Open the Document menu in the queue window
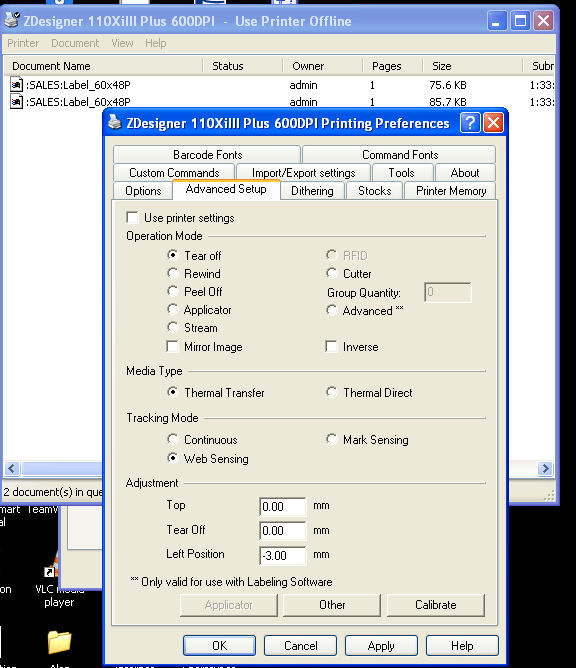576x668 pixels. 75,43
